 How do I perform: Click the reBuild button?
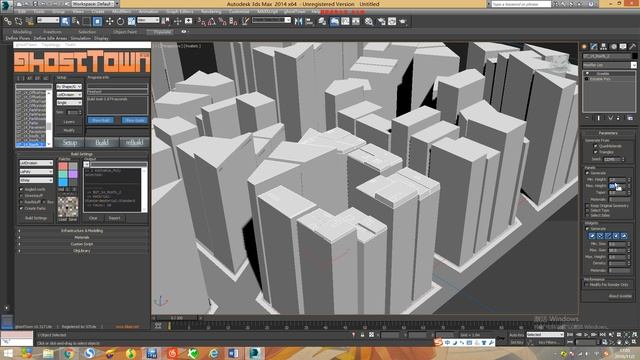(134, 142)
